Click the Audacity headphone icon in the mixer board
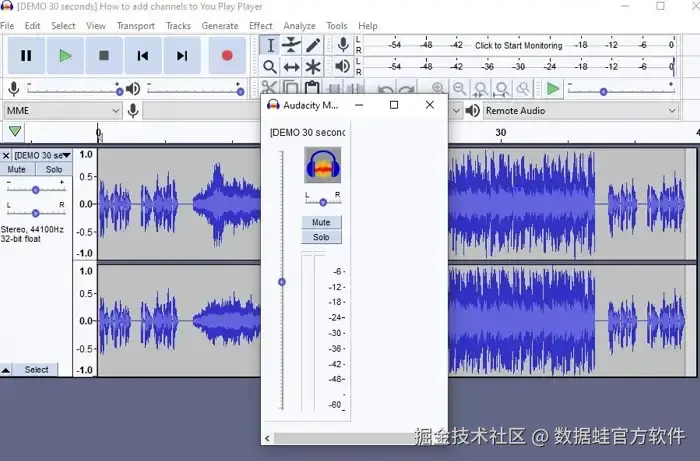 coord(322,165)
